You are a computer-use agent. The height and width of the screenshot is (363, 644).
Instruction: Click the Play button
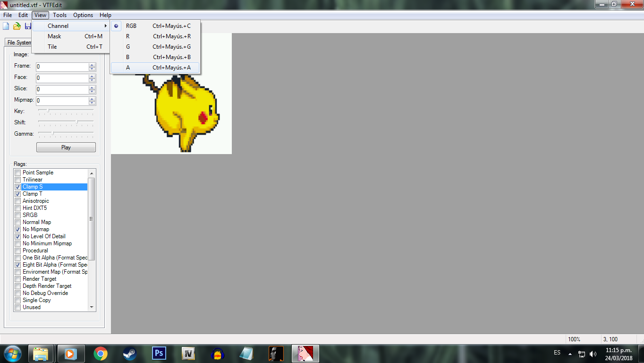[x=66, y=147]
